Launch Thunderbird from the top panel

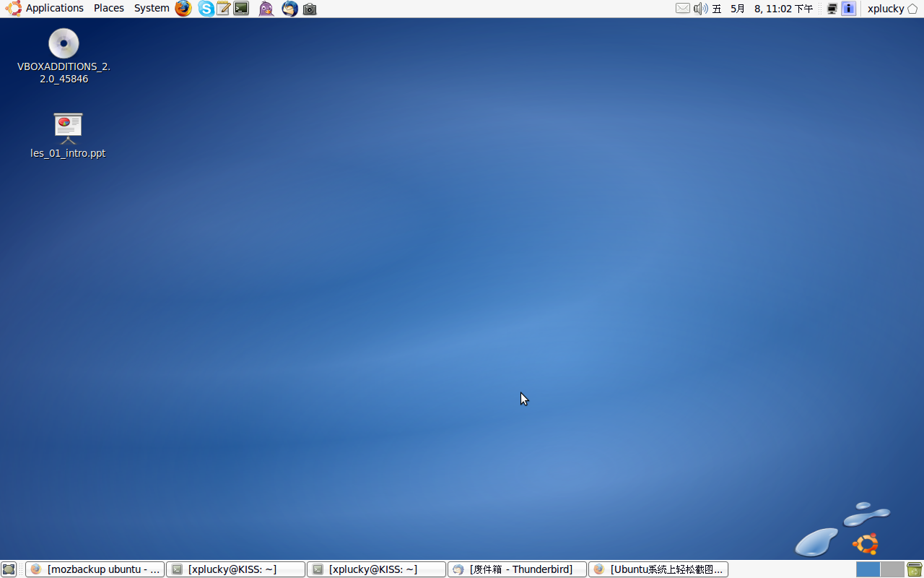289,9
